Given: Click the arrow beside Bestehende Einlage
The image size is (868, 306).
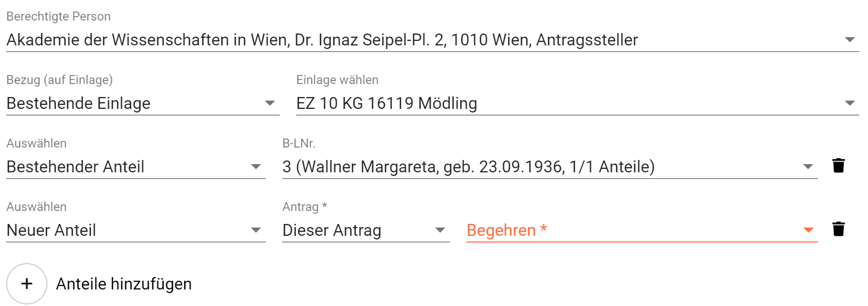Looking at the screenshot, I should [270, 103].
